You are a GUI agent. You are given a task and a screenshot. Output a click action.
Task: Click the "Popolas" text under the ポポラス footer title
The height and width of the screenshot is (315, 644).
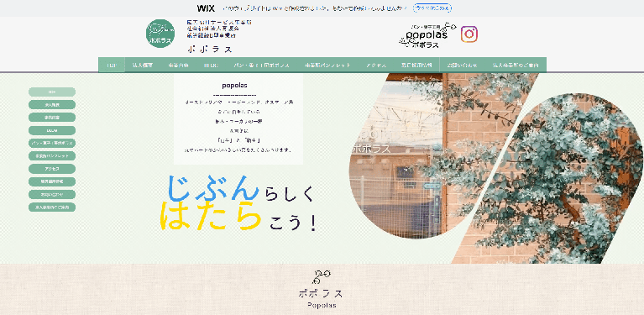322,305
